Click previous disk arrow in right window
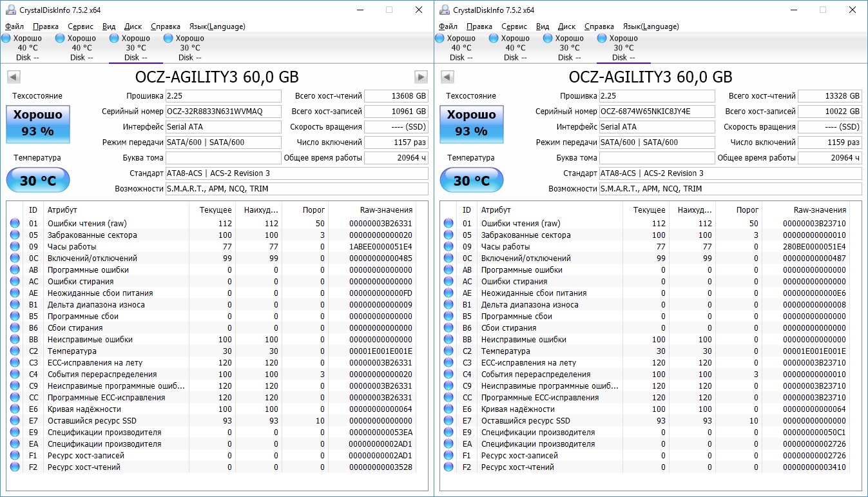 tap(447, 77)
